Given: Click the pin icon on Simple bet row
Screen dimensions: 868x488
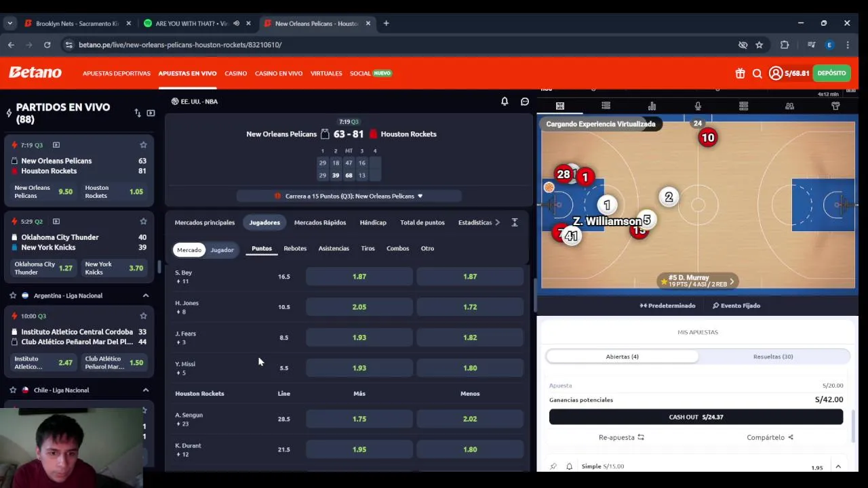Looking at the screenshot, I should (553, 466).
